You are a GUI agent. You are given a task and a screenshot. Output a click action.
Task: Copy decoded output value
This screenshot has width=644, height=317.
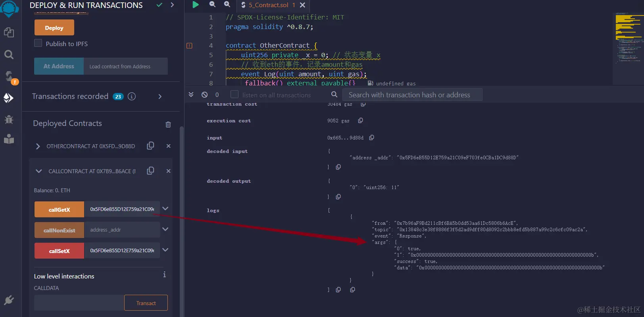tap(338, 197)
